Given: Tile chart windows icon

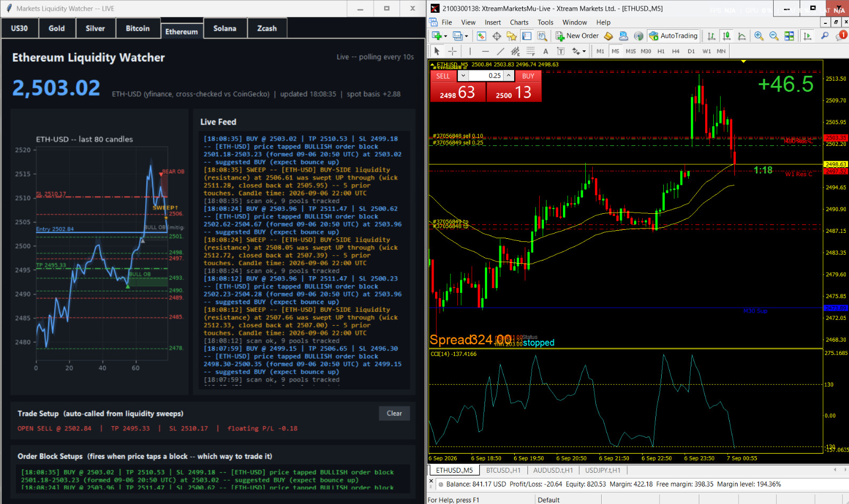Looking at the screenshot, I should point(789,36).
